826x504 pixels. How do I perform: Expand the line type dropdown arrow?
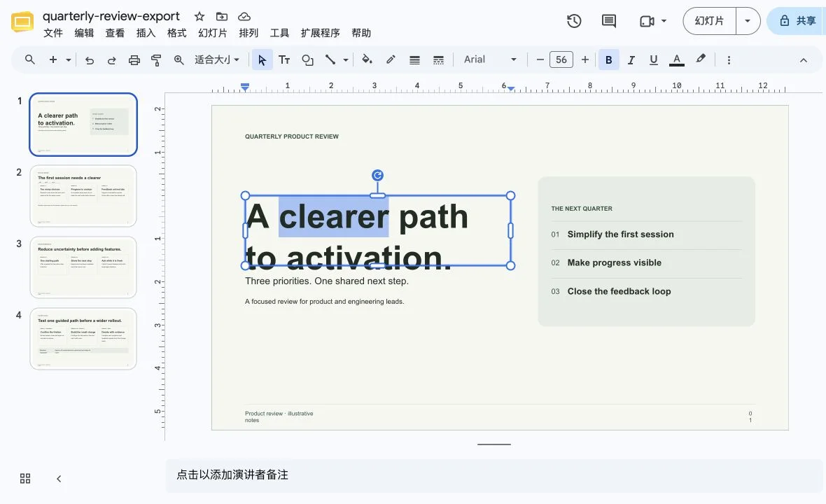(346, 60)
